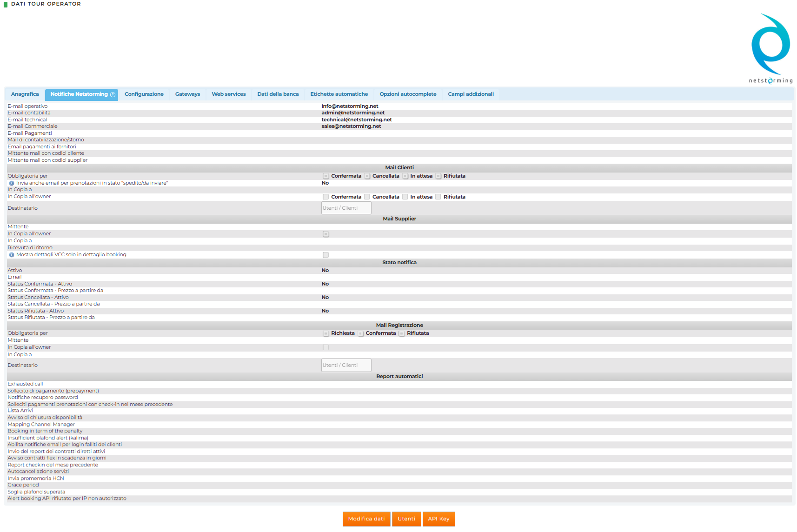Toggle Mail Supplier "In Copia all'owner" checkbox
797x532 pixels.
point(326,234)
